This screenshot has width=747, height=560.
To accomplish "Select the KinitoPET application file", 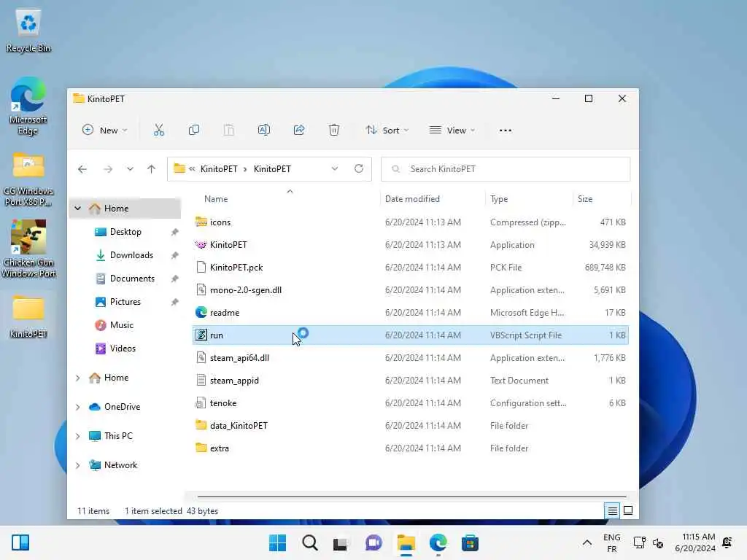I will coord(411,245).
